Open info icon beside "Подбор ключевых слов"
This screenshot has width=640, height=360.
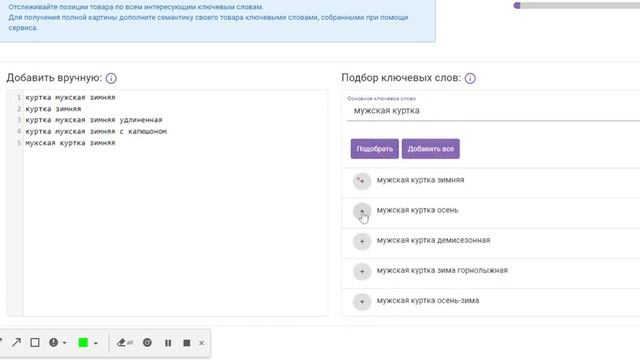click(x=470, y=78)
